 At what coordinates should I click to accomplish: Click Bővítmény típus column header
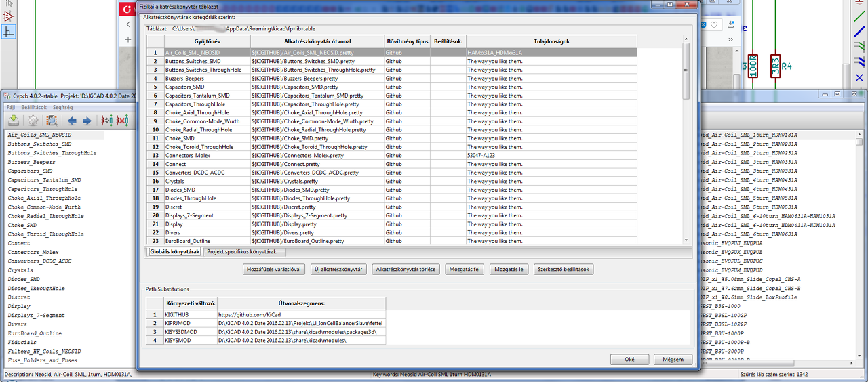coord(407,41)
